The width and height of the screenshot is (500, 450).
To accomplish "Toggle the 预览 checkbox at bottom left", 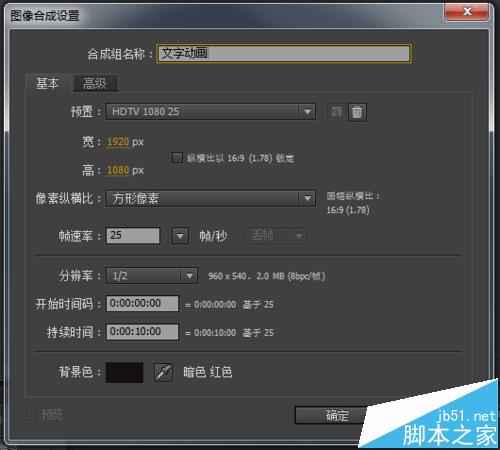I will click(x=31, y=415).
